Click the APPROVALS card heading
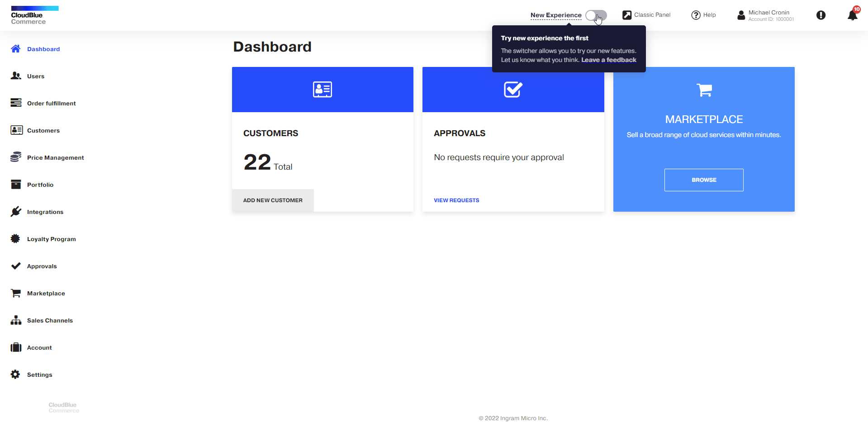 (x=460, y=133)
